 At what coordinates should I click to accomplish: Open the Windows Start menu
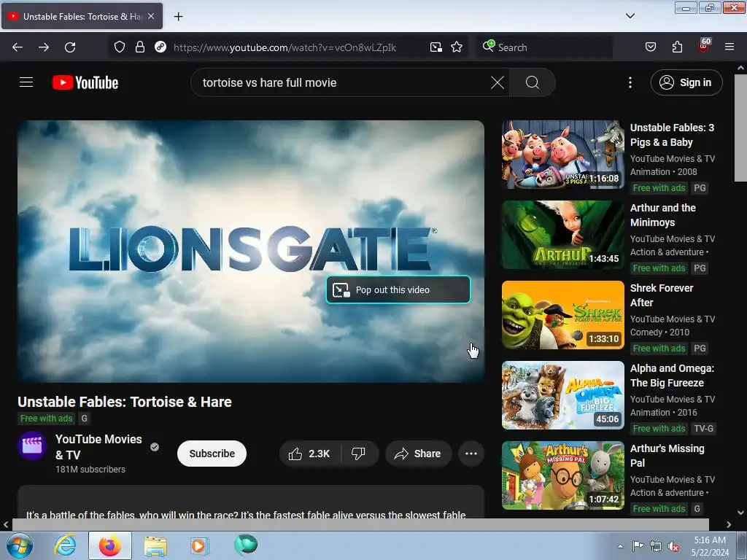[x=19, y=545]
